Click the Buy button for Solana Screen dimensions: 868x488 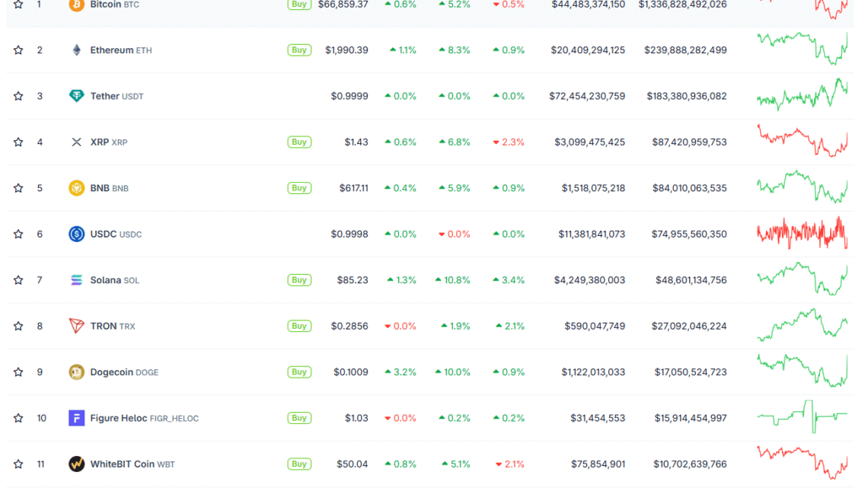(x=299, y=279)
